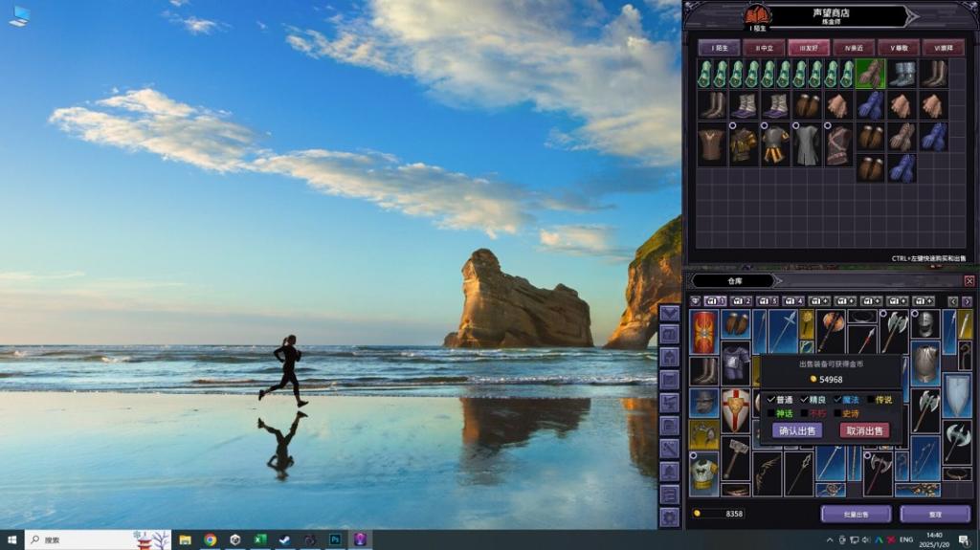Screen dimensions: 980x550
Task: Switch to shop tab V 尊敬
Action: (899, 48)
